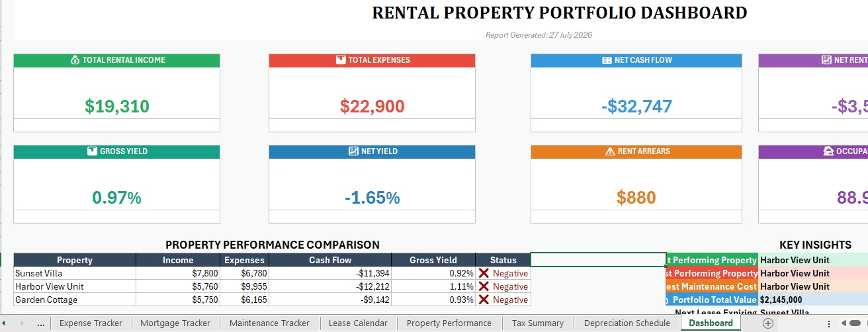The width and height of the screenshot is (868, 332).
Task: Select the Harbor View Unit property cell
Action: tap(75, 286)
